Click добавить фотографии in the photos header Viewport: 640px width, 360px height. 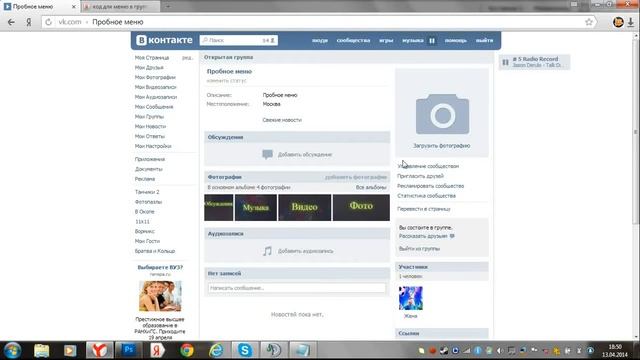tap(356, 177)
